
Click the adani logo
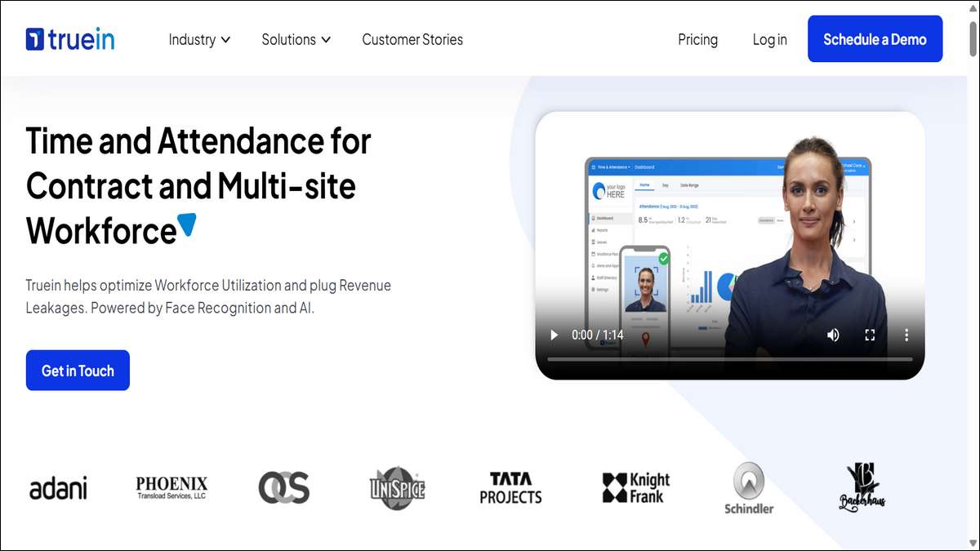click(x=58, y=488)
